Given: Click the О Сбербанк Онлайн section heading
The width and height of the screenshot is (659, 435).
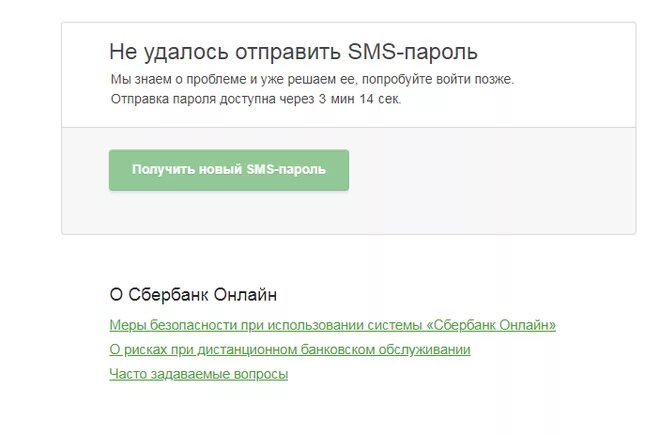Looking at the screenshot, I should tap(193, 295).
